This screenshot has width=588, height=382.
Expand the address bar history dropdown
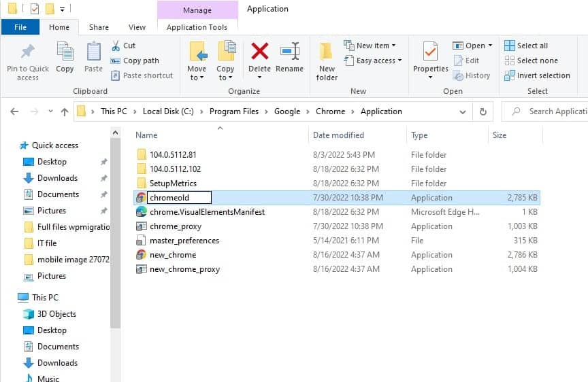click(463, 111)
